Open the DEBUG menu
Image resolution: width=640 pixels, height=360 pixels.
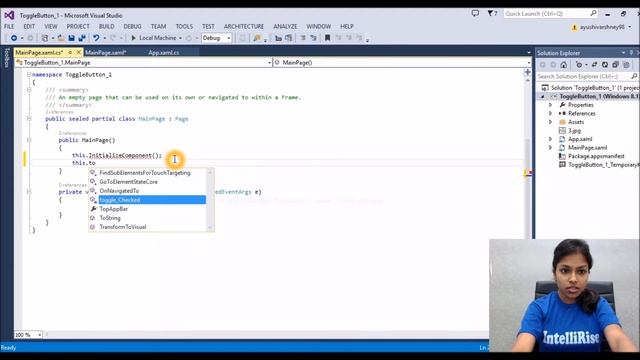[132, 26]
